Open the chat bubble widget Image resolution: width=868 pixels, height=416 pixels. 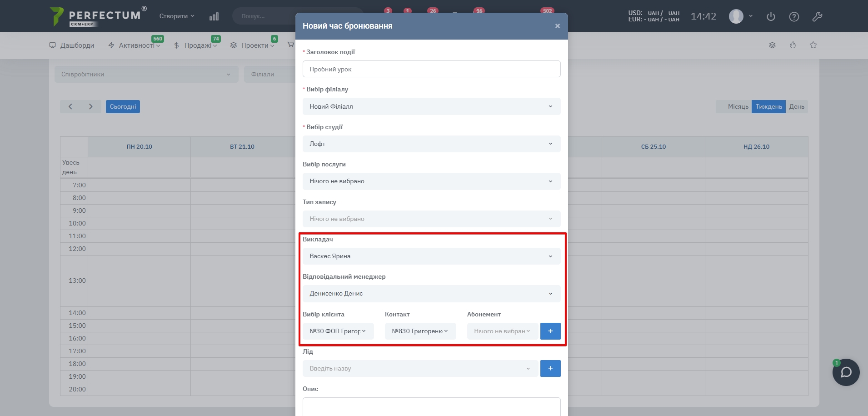(x=846, y=372)
